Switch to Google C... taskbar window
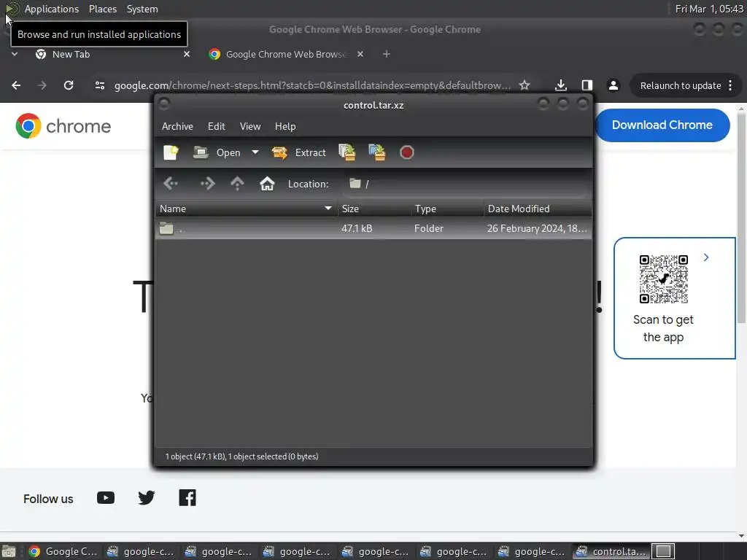 (x=63, y=551)
